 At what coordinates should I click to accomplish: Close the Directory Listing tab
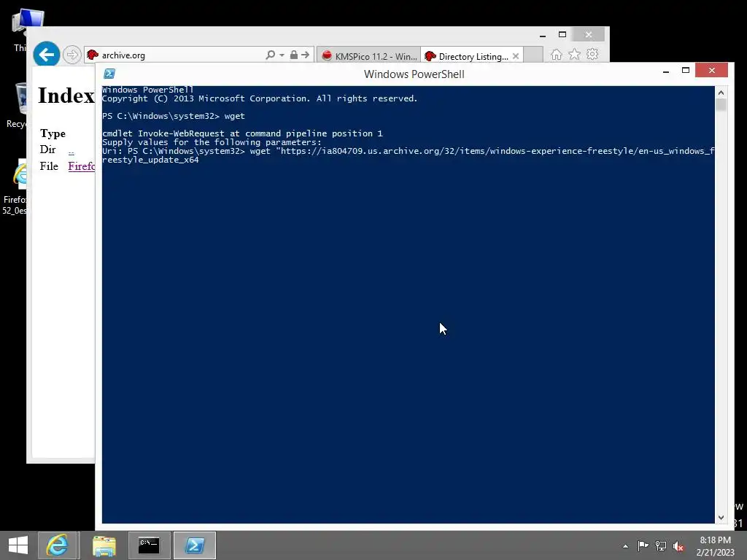click(516, 56)
